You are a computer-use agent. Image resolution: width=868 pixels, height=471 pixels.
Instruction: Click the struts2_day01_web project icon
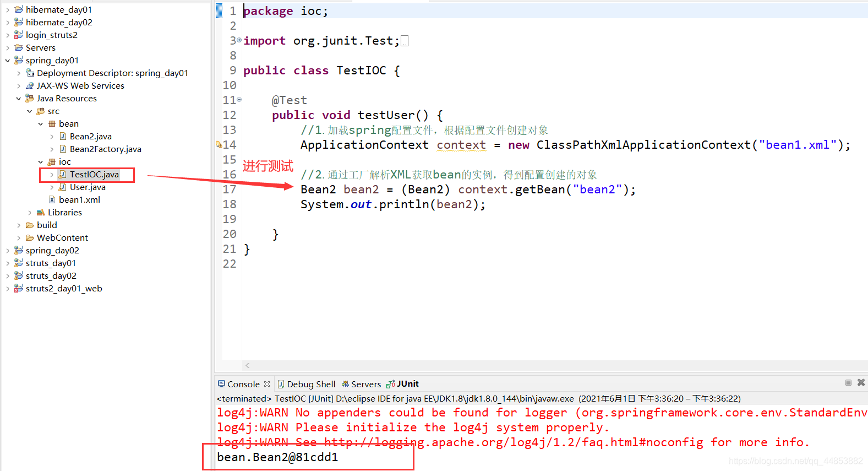click(x=19, y=288)
